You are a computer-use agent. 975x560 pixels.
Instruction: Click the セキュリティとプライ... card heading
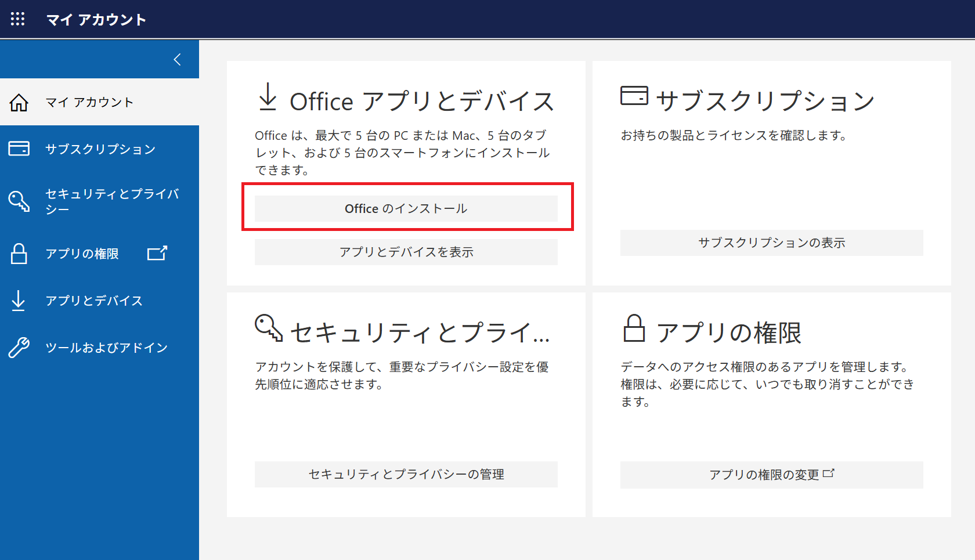(420, 333)
